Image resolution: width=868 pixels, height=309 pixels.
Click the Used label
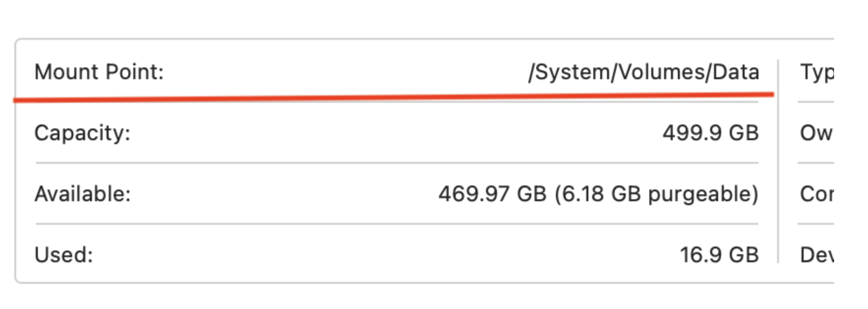click(x=63, y=255)
